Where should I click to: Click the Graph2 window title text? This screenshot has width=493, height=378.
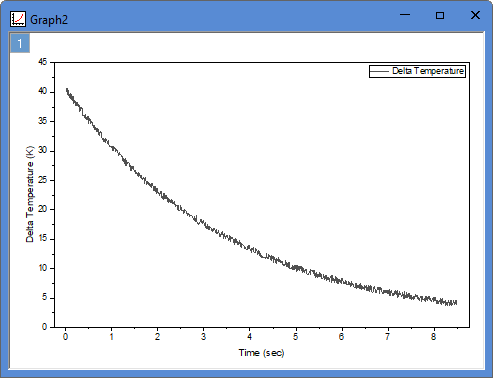(x=49, y=20)
